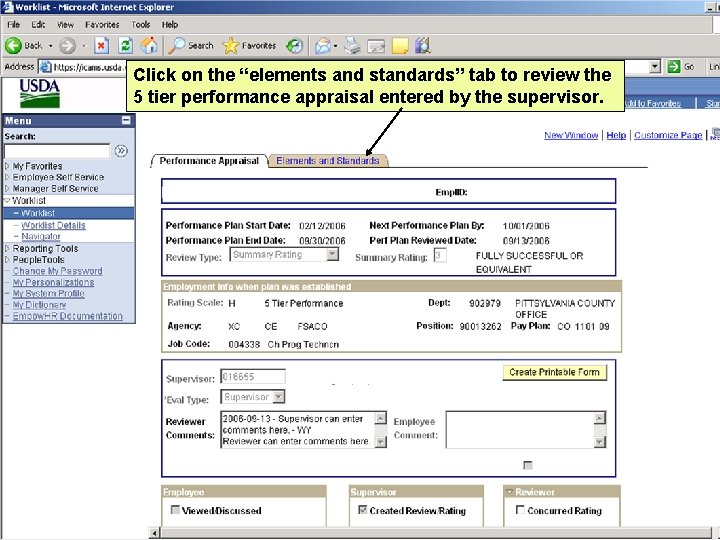Go to the Home page icon
Viewport: 720px width, 540px height.
click(149, 45)
